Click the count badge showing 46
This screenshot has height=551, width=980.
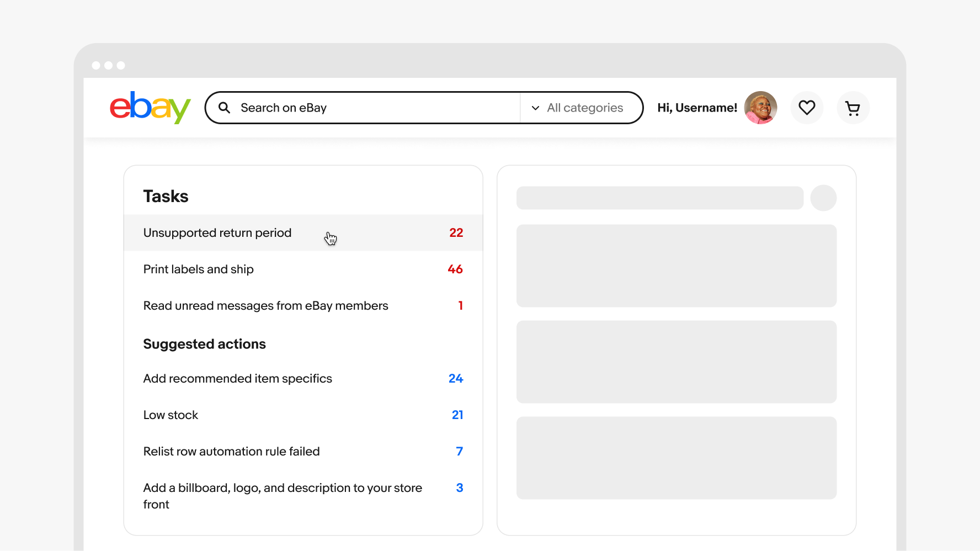click(x=455, y=269)
